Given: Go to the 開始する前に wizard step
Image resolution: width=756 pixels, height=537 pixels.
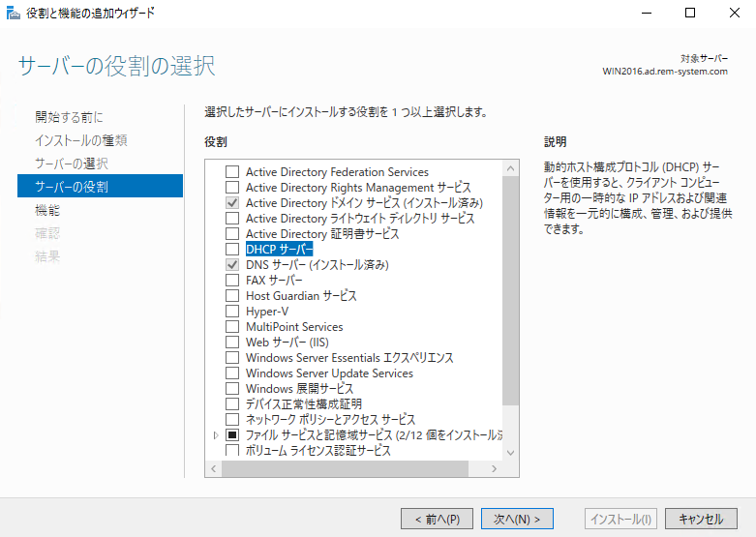Looking at the screenshot, I should coord(69,117).
